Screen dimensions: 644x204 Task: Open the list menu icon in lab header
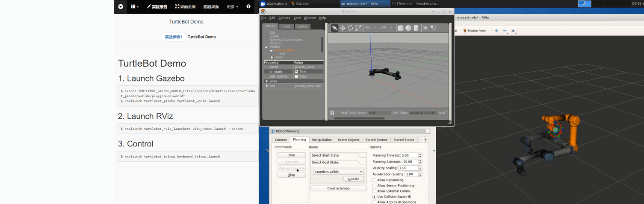point(135,6)
